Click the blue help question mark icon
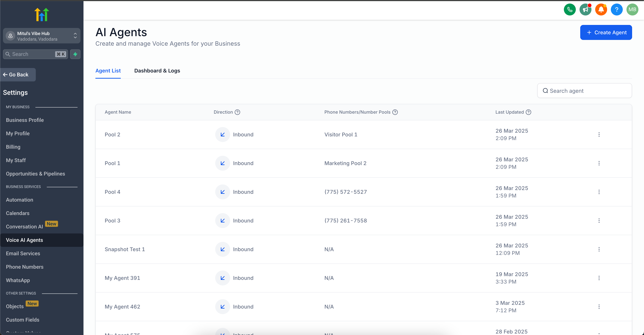The image size is (644, 335). (x=616, y=10)
